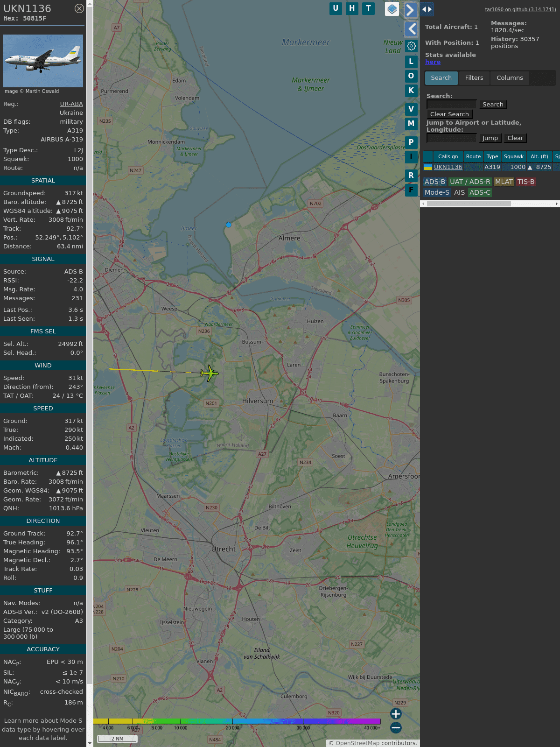Click scrollbar left arrow under aircraft table
This screenshot has width=560, height=747.
point(423,204)
